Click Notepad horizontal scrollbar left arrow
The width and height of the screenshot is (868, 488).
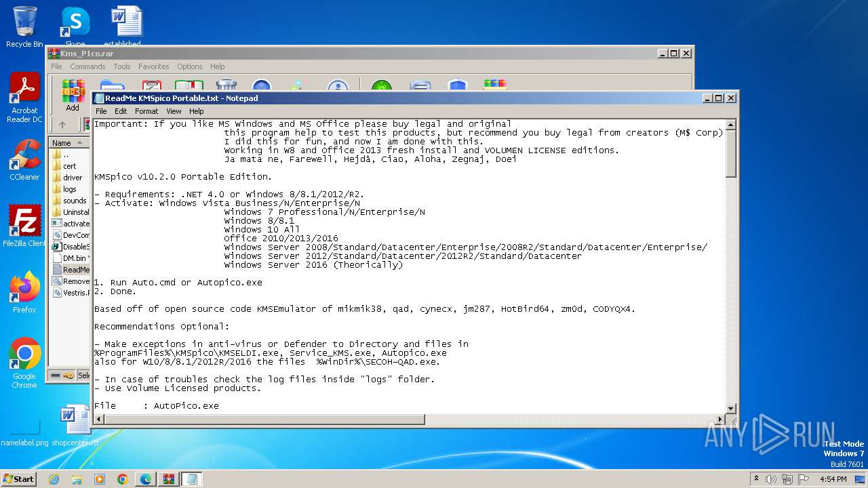coord(99,419)
